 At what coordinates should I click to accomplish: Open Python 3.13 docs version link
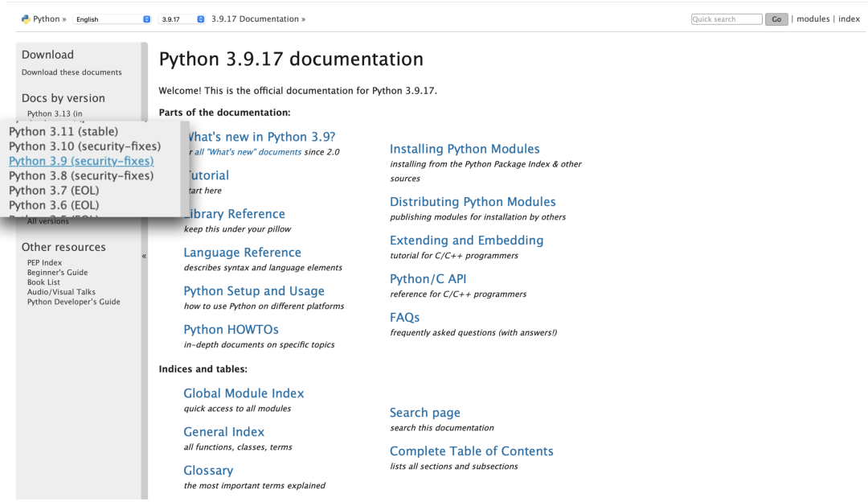[55, 113]
